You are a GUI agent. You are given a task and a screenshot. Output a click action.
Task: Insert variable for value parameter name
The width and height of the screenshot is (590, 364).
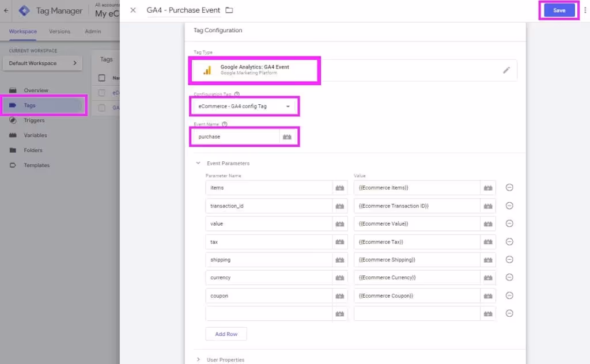tap(340, 223)
